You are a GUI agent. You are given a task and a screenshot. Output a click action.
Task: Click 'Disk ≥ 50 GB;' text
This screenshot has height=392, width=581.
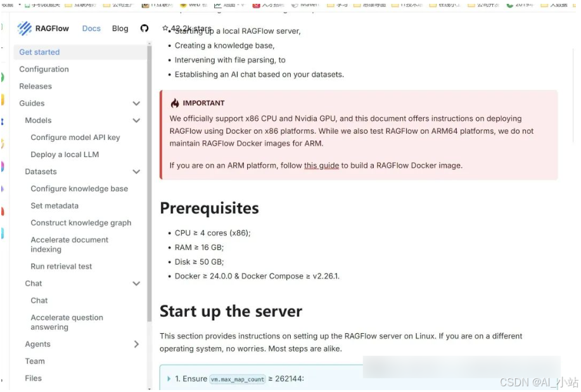pyautogui.click(x=200, y=262)
